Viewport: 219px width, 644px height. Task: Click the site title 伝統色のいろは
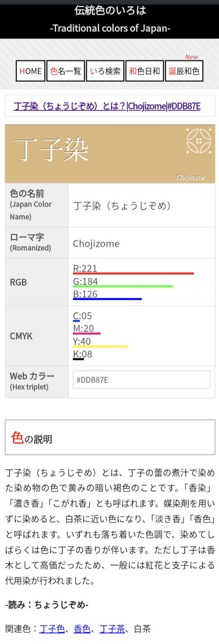[110, 10]
